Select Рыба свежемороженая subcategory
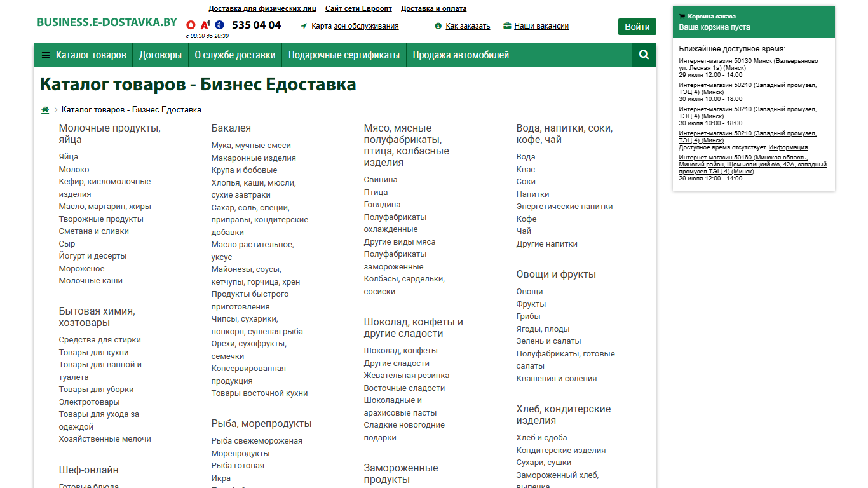 [x=257, y=441]
